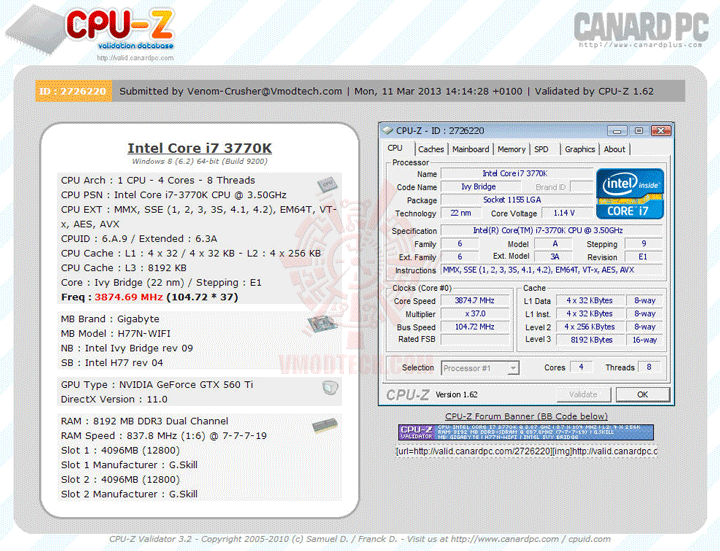Image resolution: width=720 pixels, height=551 pixels.
Task: Open the Graphics tab
Action: coord(579,149)
